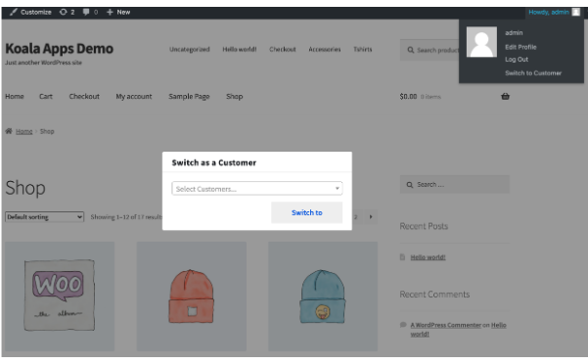Open the Hello world! header link
The height and width of the screenshot is (364, 588).
(x=240, y=49)
